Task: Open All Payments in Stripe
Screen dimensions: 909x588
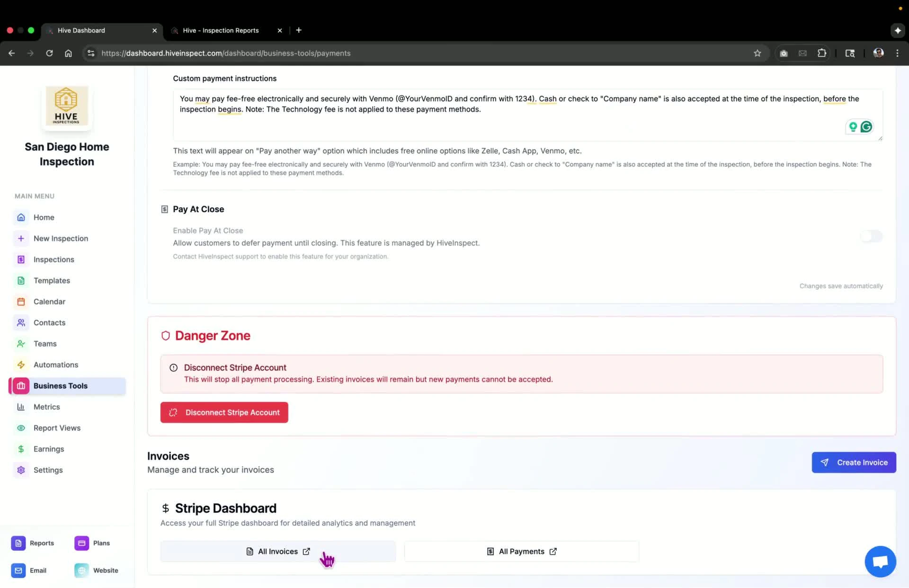Action: [521, 552]
